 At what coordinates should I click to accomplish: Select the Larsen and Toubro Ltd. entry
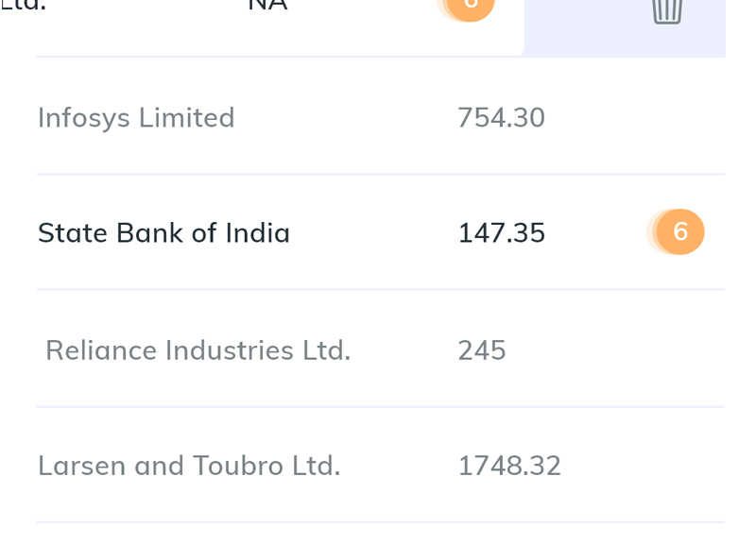(x=189, y=466)
